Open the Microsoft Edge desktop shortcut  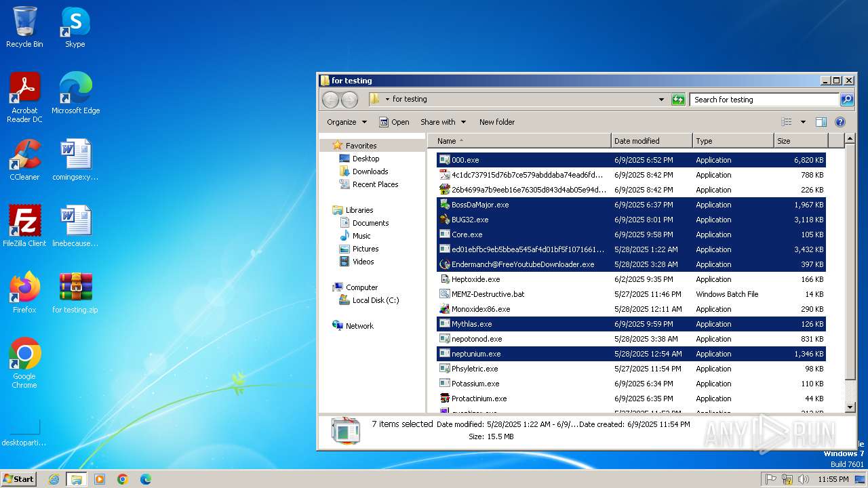pyautogui.click(x=75, y=93)
